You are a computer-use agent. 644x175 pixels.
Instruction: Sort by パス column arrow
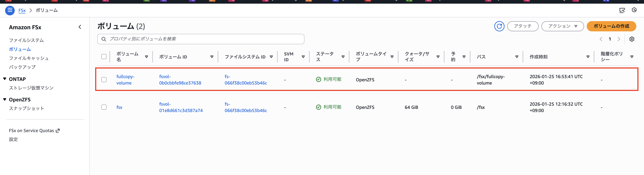click(517, 57)
